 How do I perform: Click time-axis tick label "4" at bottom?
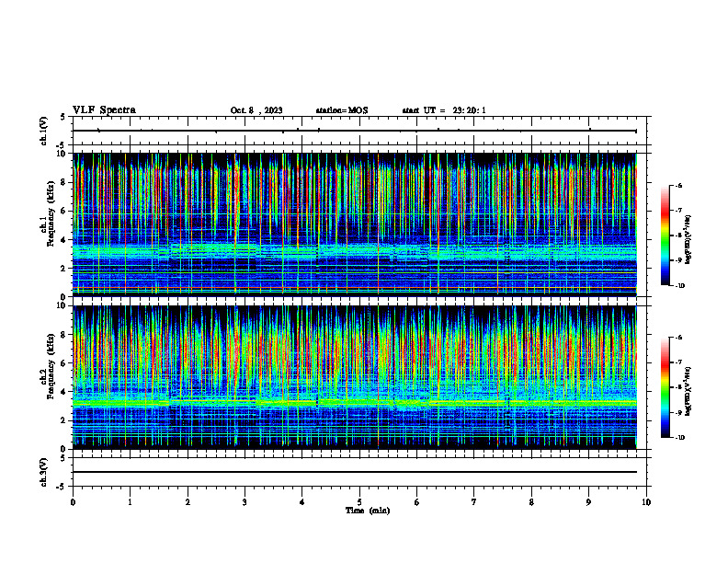pyautogui.click(x=301, y=502)
